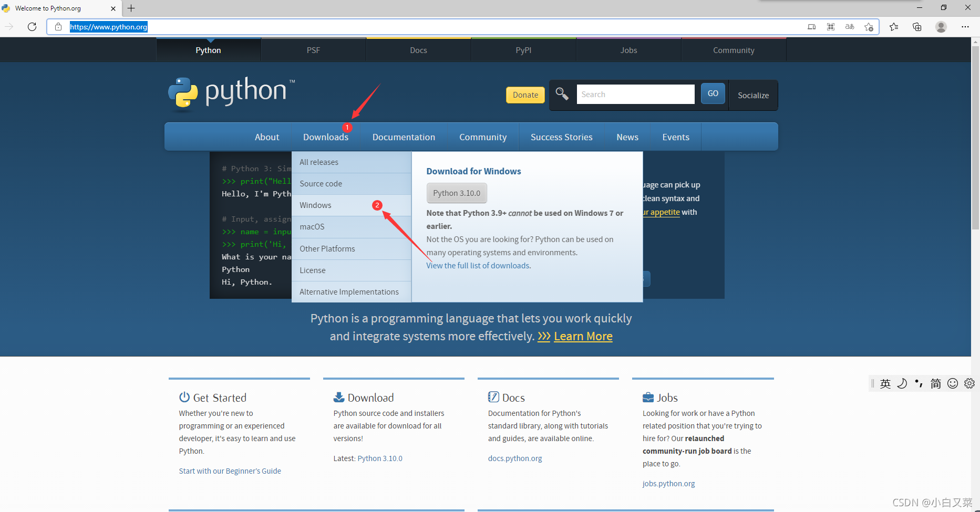Open the About menu
980x512 pixels.
[267, 137]
